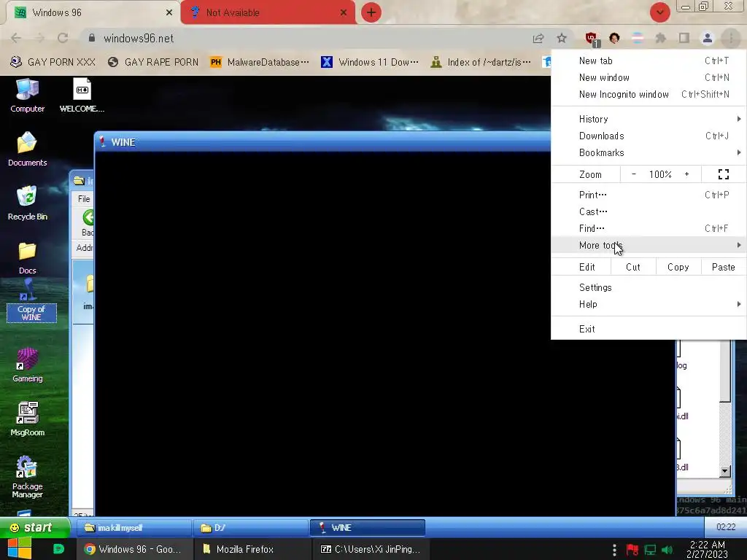
Task: Select the Copy of WINE shortcut
Action: click(31, 301)
